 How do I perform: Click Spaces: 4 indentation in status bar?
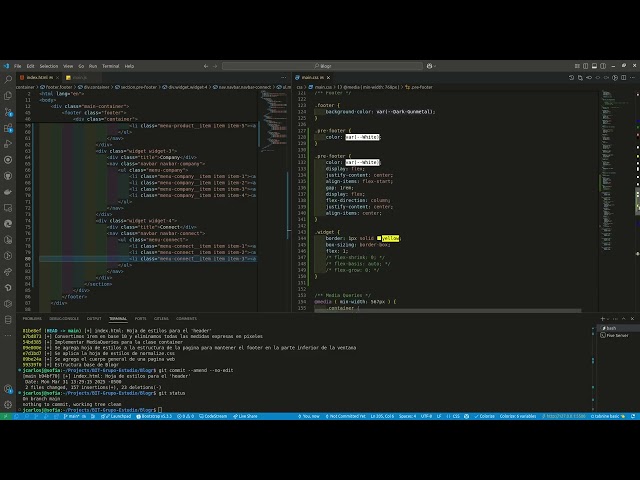[407, 416]
